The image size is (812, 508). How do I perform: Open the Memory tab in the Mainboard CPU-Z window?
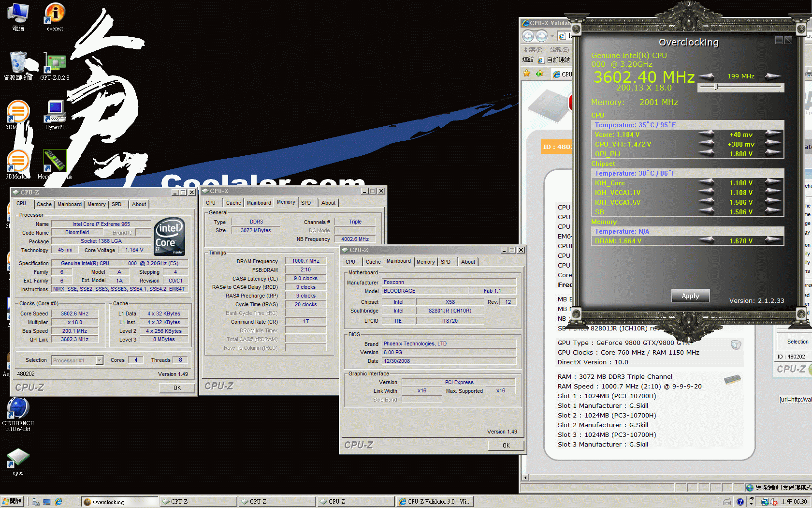pyautogui.click(x=425, y=262)
